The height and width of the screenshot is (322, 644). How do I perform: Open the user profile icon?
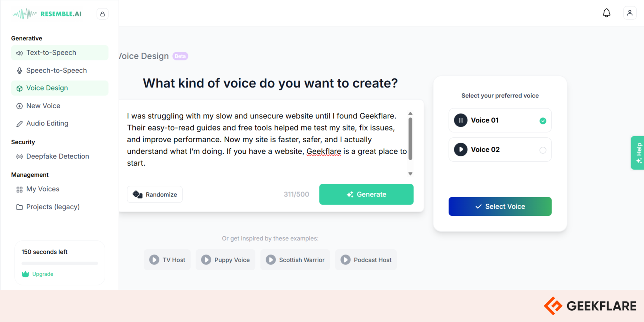click(630, 13)
